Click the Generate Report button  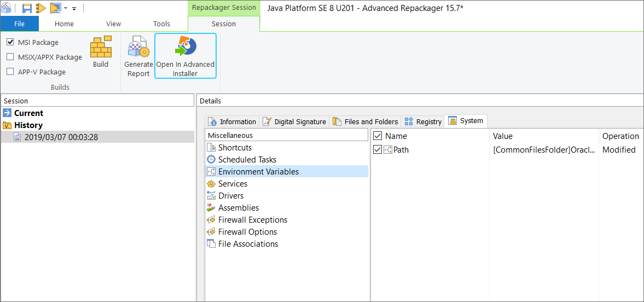click(x=138, y=57)
